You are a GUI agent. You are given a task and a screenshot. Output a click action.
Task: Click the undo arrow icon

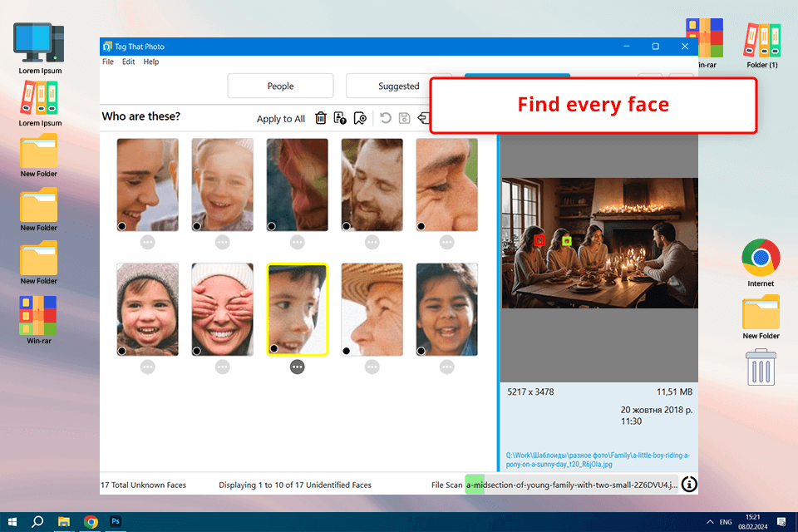click(x=386, y=119)
